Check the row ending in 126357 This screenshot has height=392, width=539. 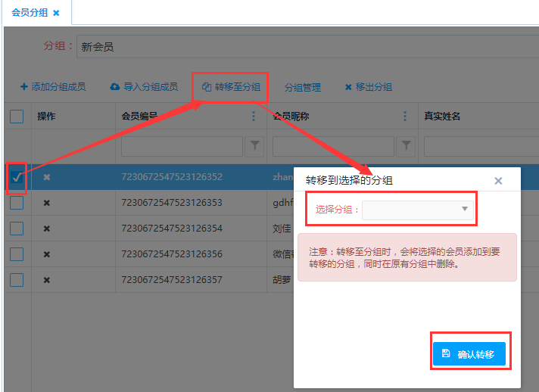tap(17, 280)
